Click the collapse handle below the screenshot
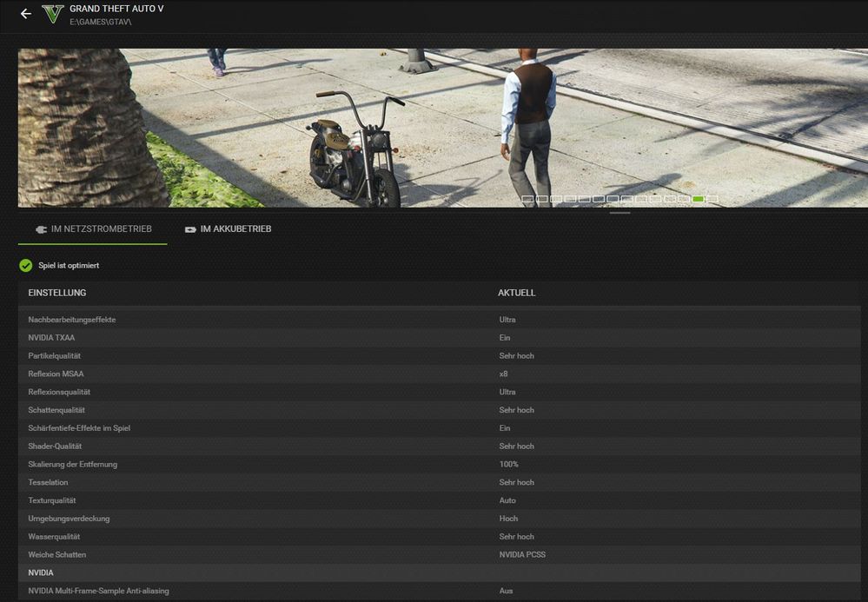This screenshot has height=602, width=868. (620, 212)
